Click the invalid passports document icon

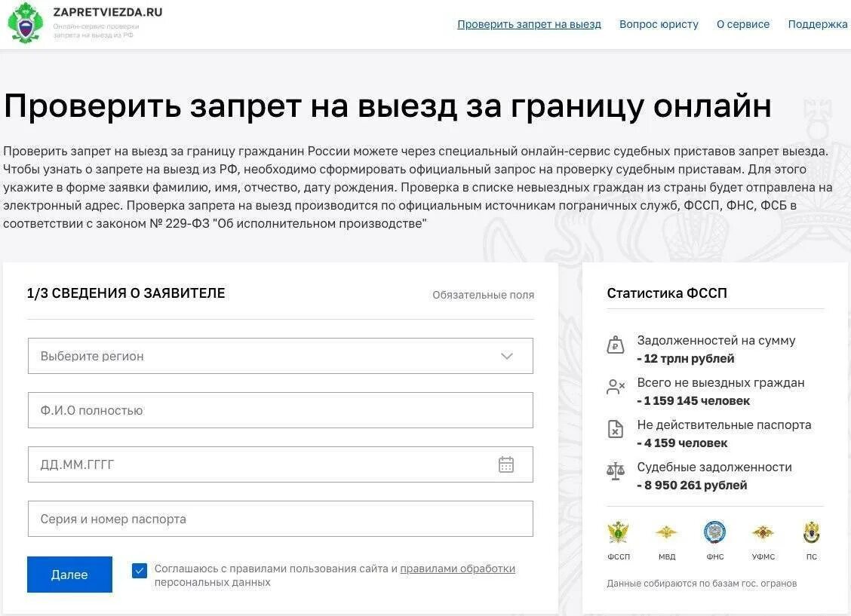[x=615, y=429]
